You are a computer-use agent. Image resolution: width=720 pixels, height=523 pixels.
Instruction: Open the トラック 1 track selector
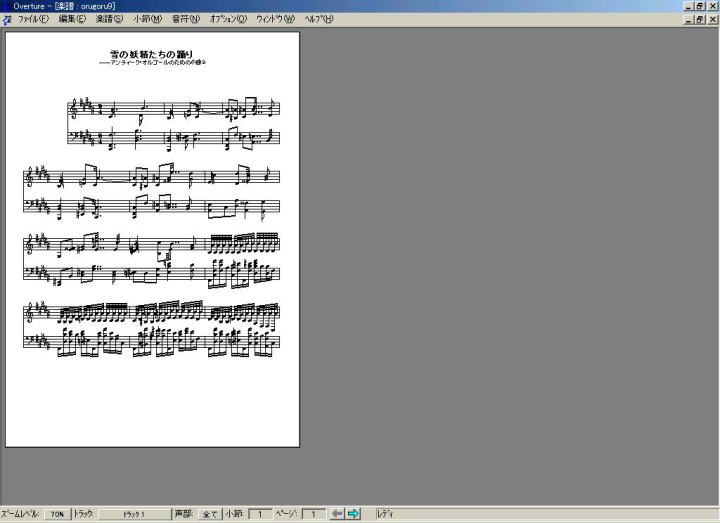[x=134, y=514]
